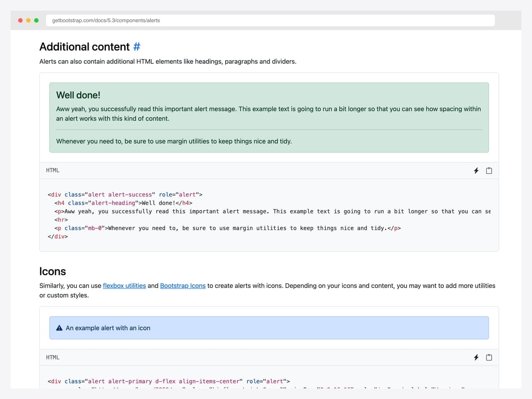532x399 pixels.
Task: Click the HTML label above the alert-primary code
Action: point(53,357)
